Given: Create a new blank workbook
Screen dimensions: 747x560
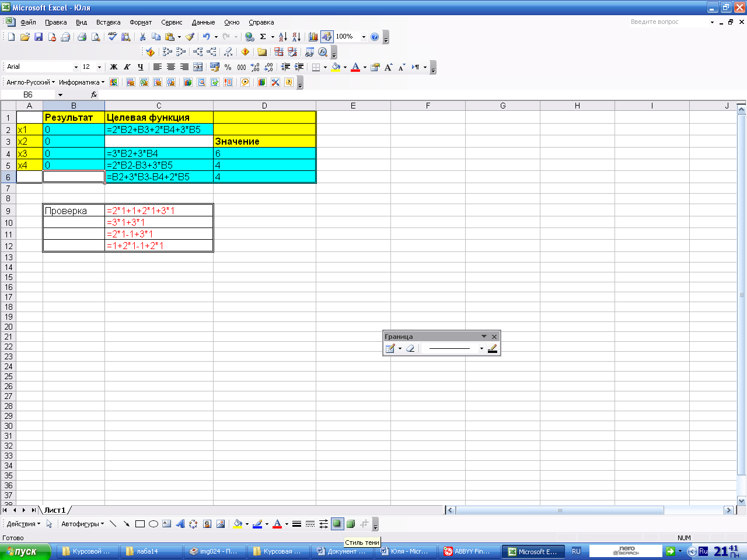Looking at the screenshot, I should click(11, 37).
